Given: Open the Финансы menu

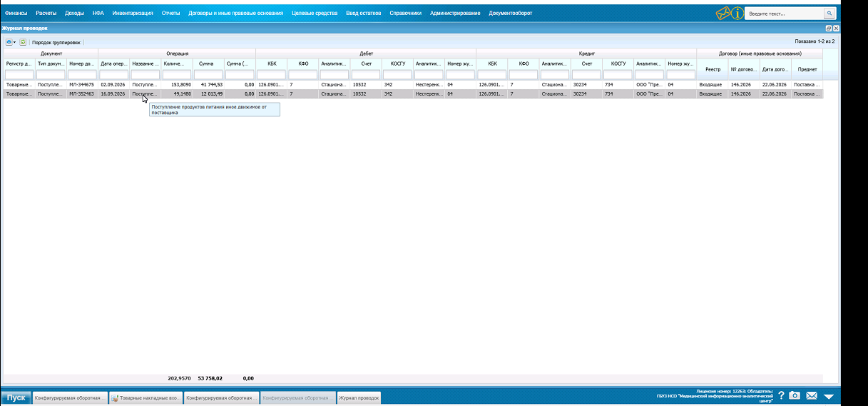Looking at the screenshot, I should [x=16, y=13].
